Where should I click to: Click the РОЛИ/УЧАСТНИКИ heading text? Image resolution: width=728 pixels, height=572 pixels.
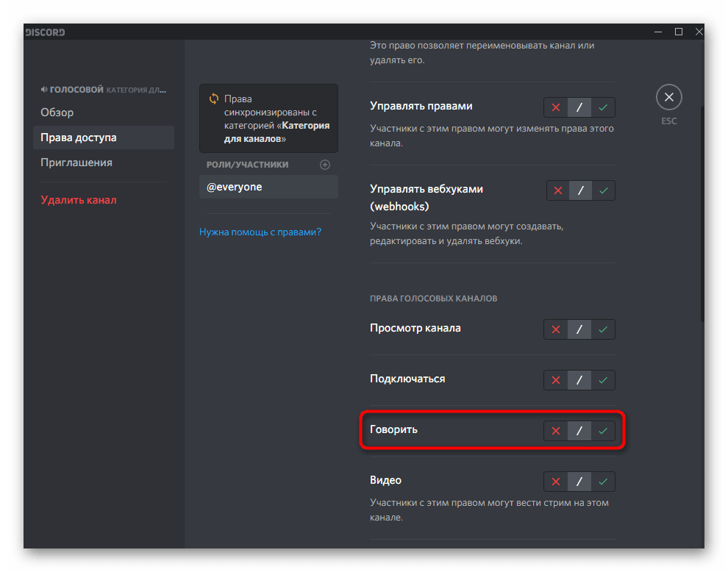tap(248, 165)
